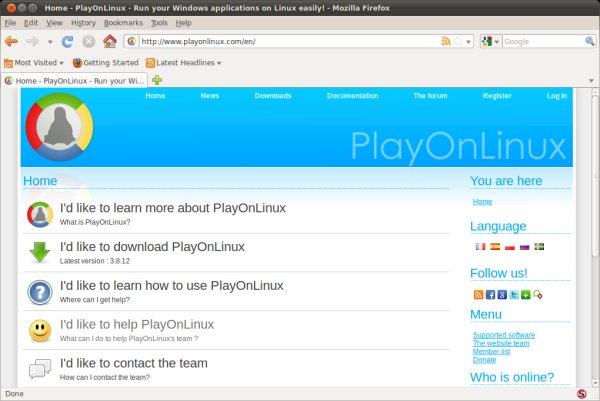The width and height of the screenshot is (600, 401).
Task: Open the back/forward history dropdown arrow
Action: click(x=50, y=42)
